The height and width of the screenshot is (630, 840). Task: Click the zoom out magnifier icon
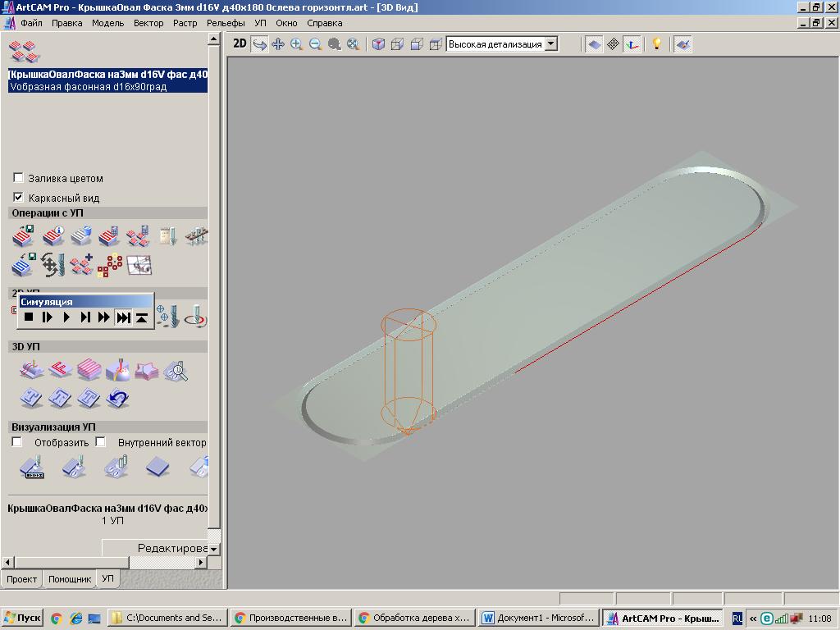click(x=315, y=44)
